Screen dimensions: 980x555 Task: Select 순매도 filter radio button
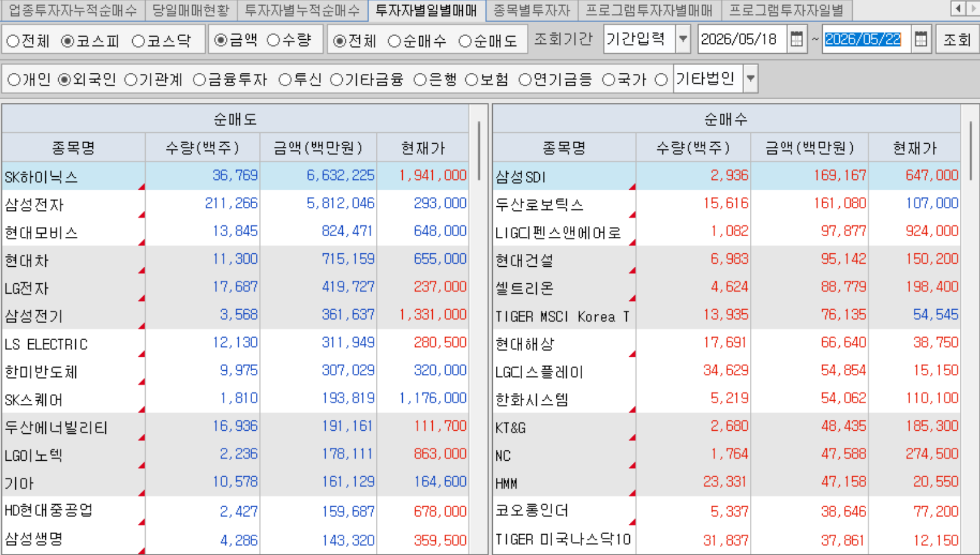click(465, 42)
